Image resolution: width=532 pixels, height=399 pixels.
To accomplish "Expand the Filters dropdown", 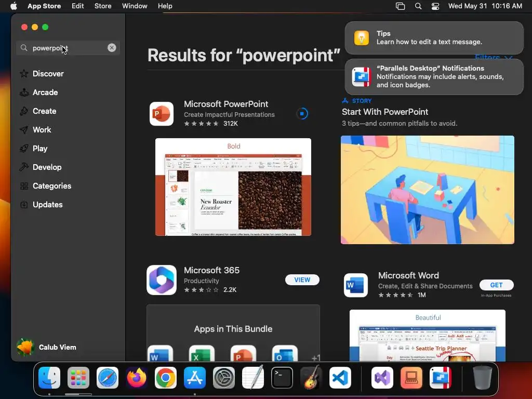I will (494, 57).
